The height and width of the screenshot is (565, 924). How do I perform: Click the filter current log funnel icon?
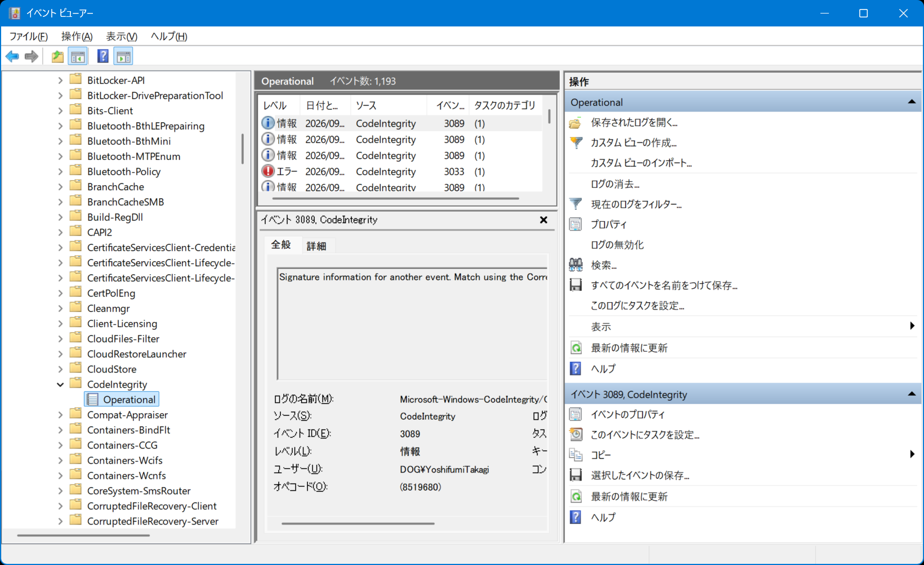click(x=575, y=204)
